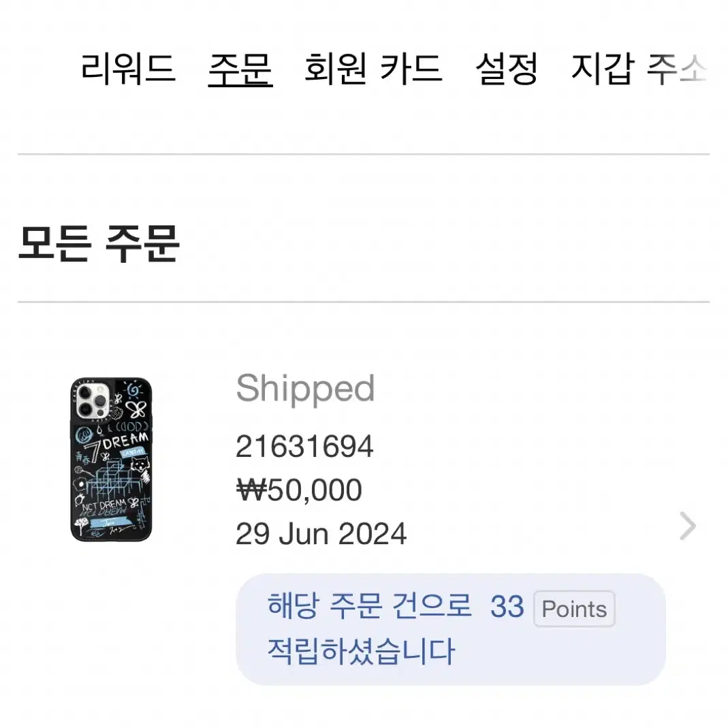The height and width of the screenshot is (728, 728).
Task: Tap the Points badge
Action: coord(574,609)
